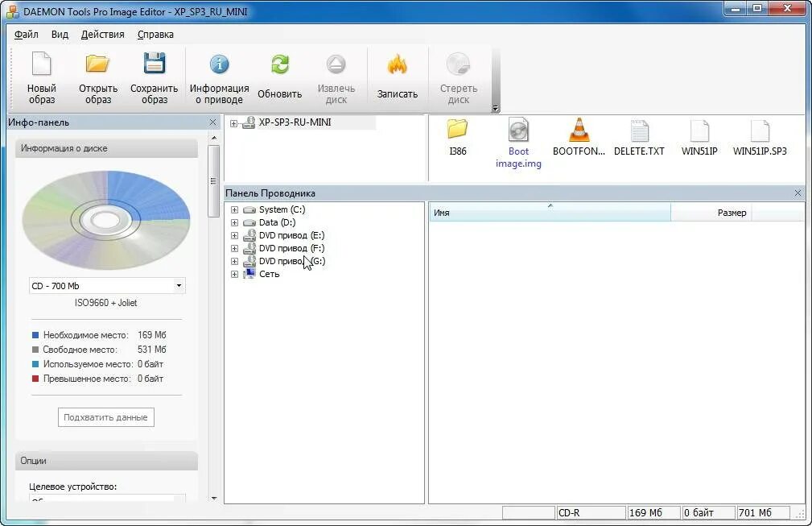Expand the System (C:) node
Image resolution: width=812 pixels, height=526 pixels.
(235, 210)
